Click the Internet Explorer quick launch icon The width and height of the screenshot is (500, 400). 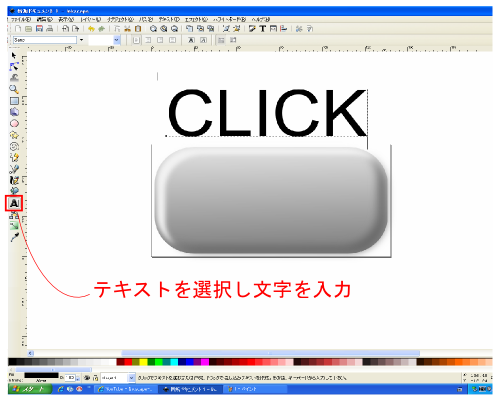coord(61,389)
